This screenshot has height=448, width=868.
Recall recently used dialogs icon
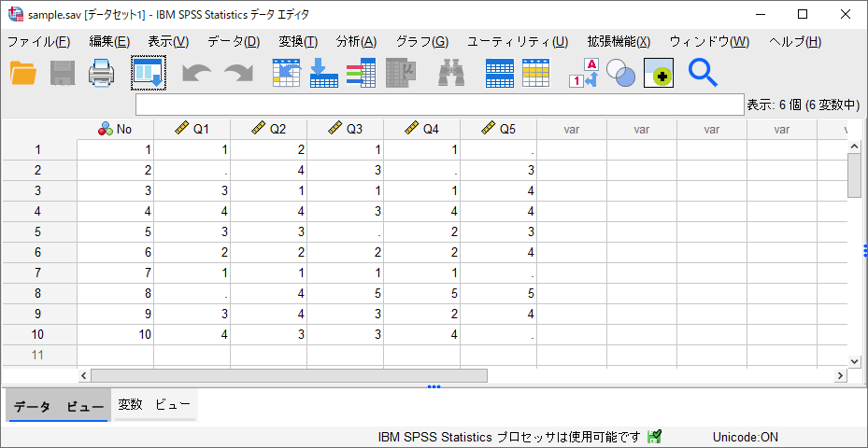[x=149, y=73]
